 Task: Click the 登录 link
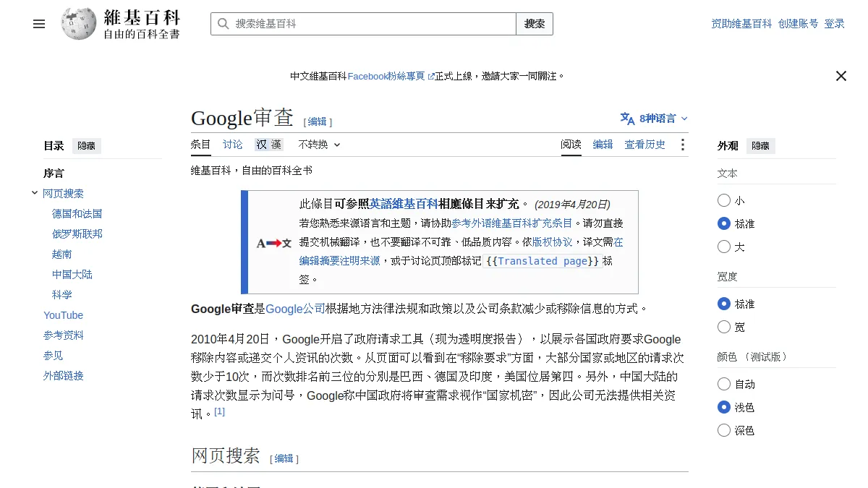[x=835, y=24]
